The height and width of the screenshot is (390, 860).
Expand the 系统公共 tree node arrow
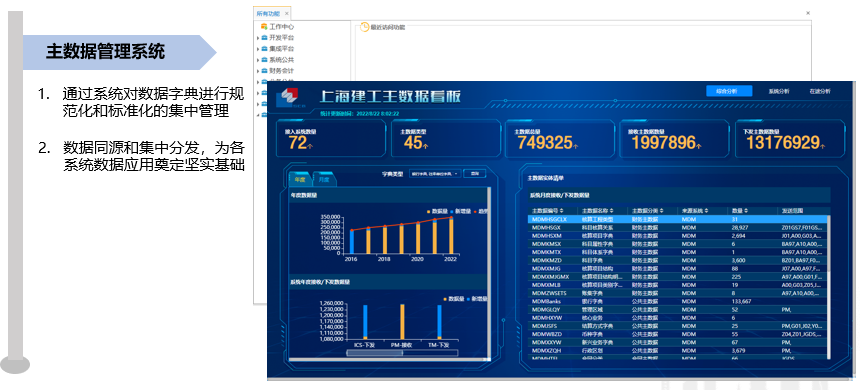pyautogui.click(x=258, y=60)
